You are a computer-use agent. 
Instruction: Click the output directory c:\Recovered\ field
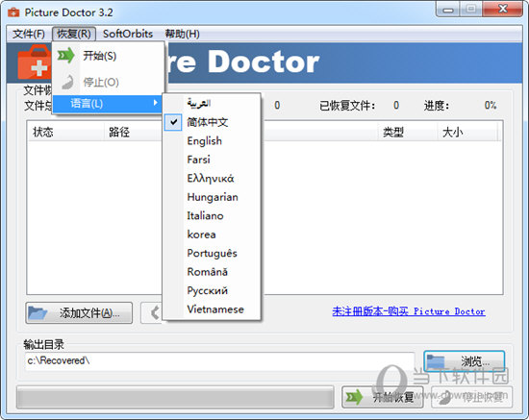tap(219, 361)
